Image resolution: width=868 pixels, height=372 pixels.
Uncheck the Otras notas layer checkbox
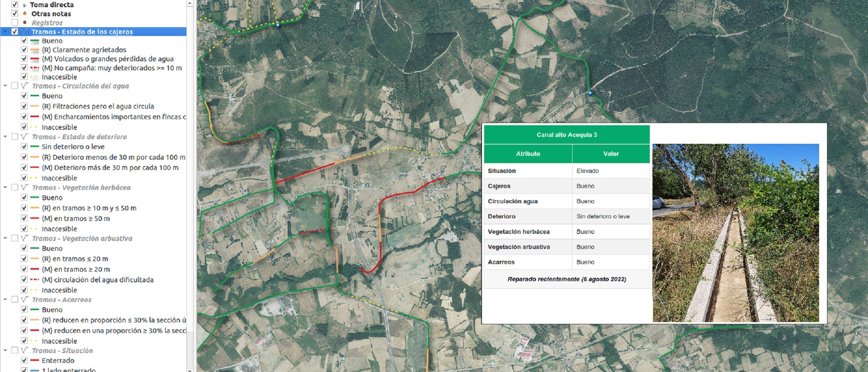15,14
